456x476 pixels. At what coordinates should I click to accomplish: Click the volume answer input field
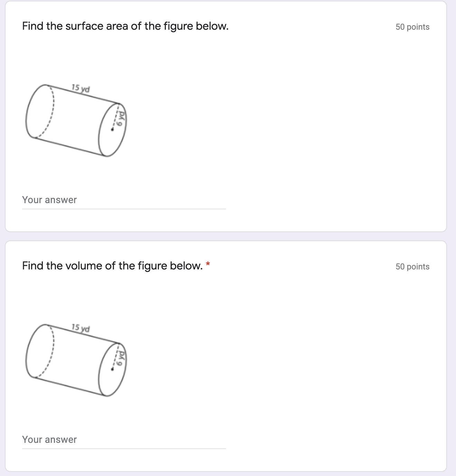click(x=124, y=440)
